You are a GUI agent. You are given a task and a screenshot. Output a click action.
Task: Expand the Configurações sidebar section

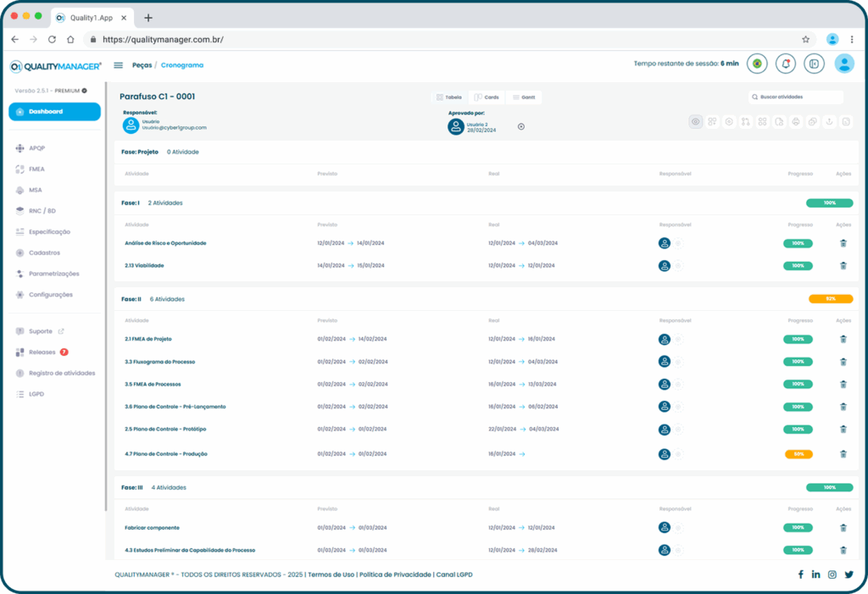pos(50,295)
